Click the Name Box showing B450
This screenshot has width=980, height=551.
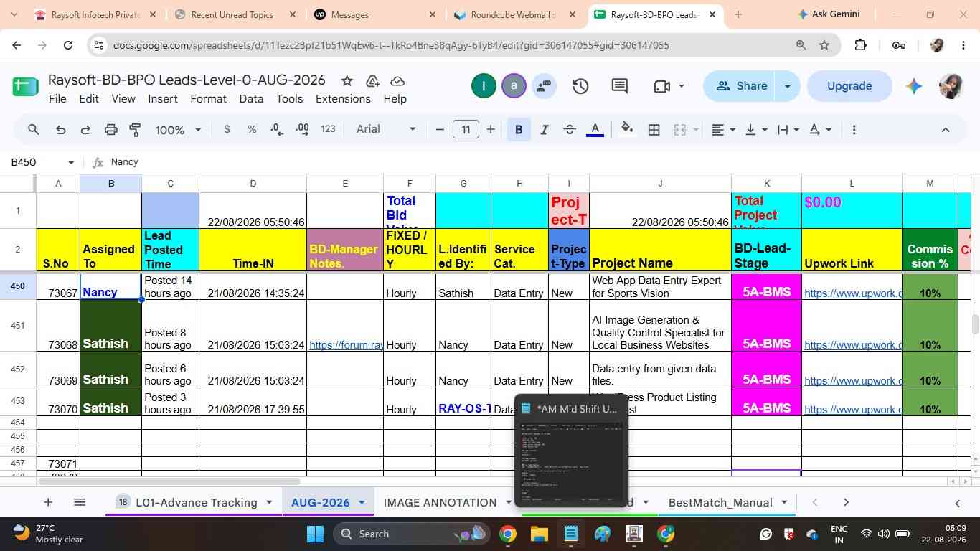pos(42,162)
